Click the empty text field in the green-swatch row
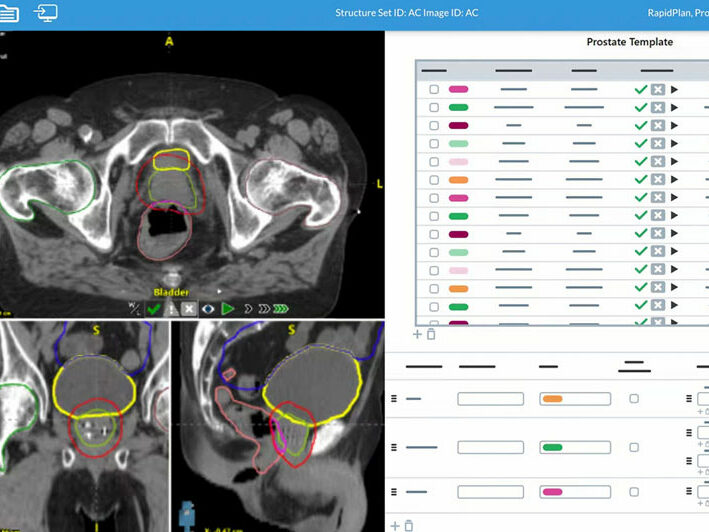709x532 pixels. pos(490,447)
